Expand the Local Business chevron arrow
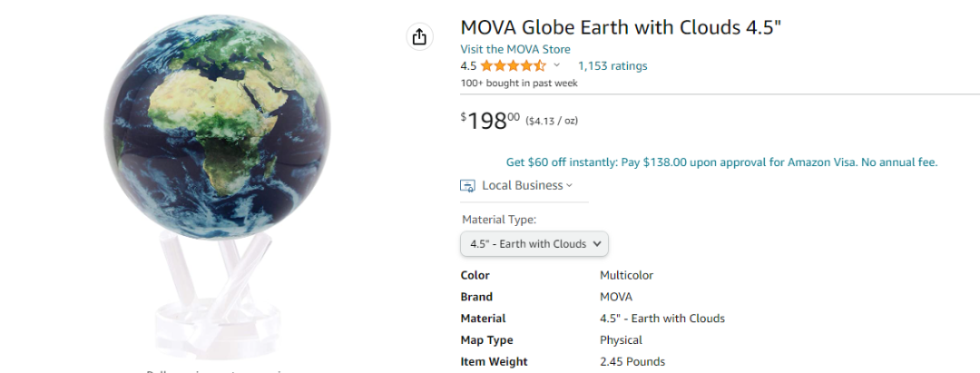 (x=570, y=185)
